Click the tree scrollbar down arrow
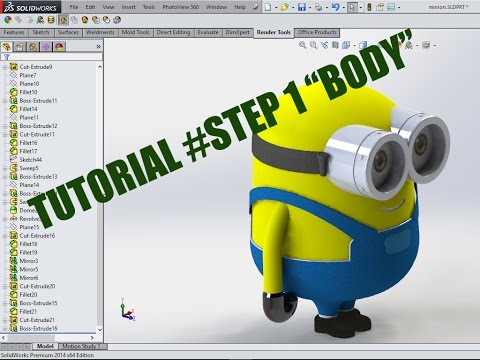The image size is (480, 360). 100,329
